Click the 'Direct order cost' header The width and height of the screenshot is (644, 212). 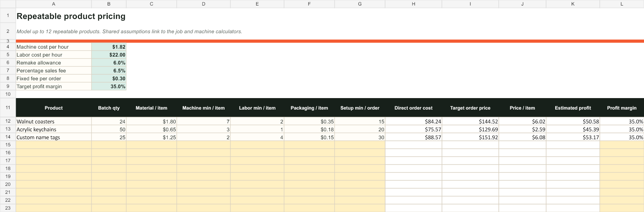click(x=414, y=108)
